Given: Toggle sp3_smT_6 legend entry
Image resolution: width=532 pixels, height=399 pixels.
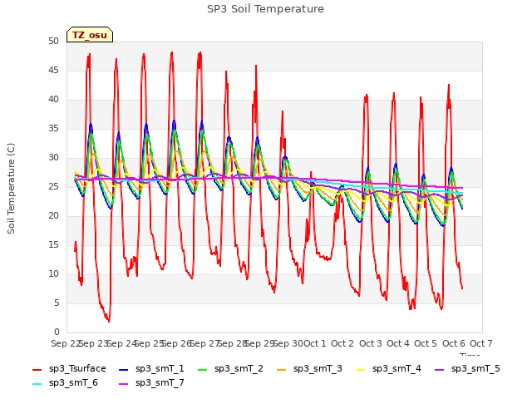Looking at the screenshot, I should coord(65,383).
